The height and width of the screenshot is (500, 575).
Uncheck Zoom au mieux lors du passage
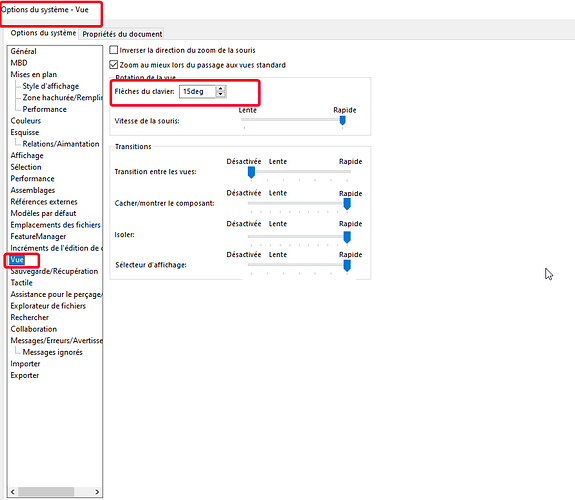(x=114, y=65)
